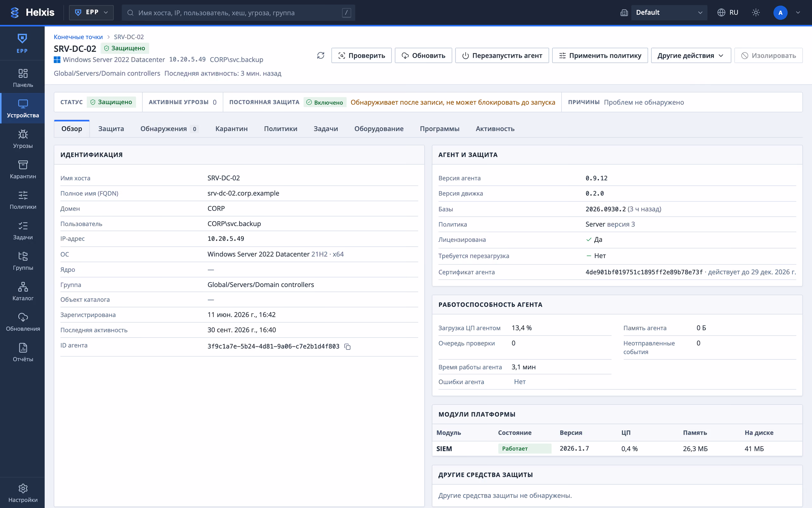This screenshot has width=812, height=508.
Task: Open Настройки settings at sidebar bottom
Action: click(x=23, y=493)
